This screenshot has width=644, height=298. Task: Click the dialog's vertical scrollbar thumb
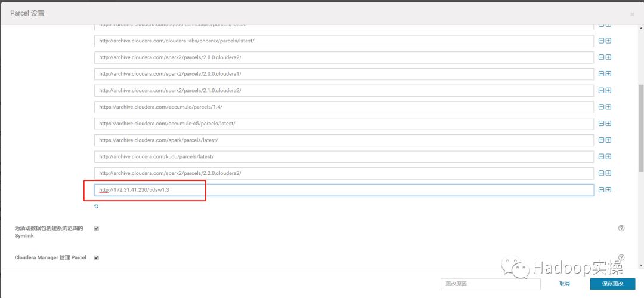[x=641, y=128]
